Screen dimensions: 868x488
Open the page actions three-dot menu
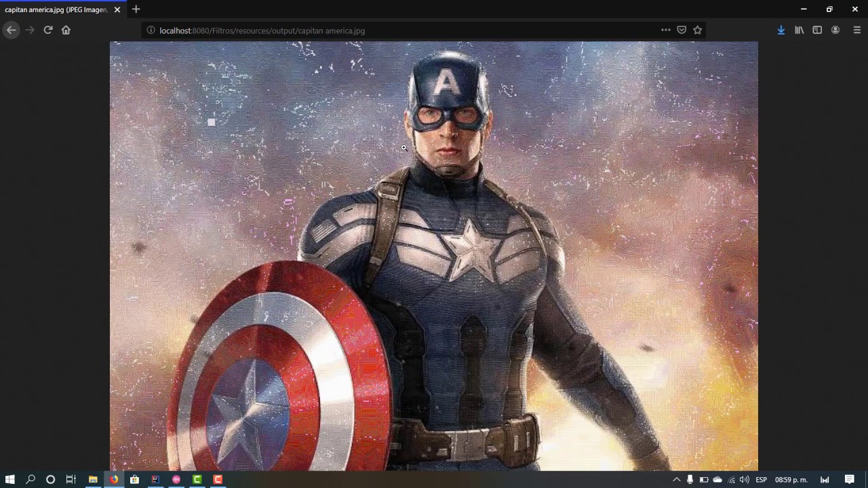pos(665,30)
